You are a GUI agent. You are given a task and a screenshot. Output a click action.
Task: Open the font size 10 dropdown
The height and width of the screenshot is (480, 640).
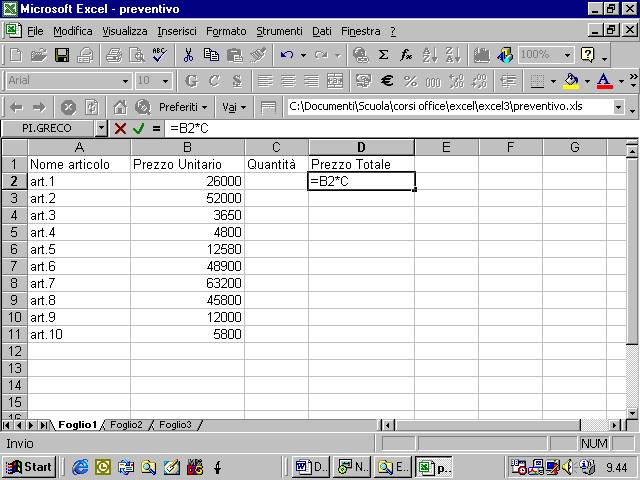[x=165, y=81]
